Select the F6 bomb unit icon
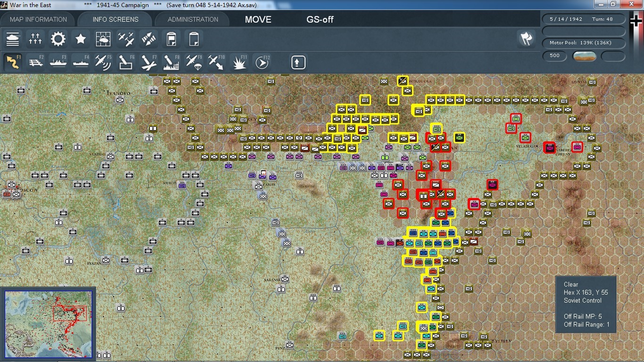 pos(126,62)
